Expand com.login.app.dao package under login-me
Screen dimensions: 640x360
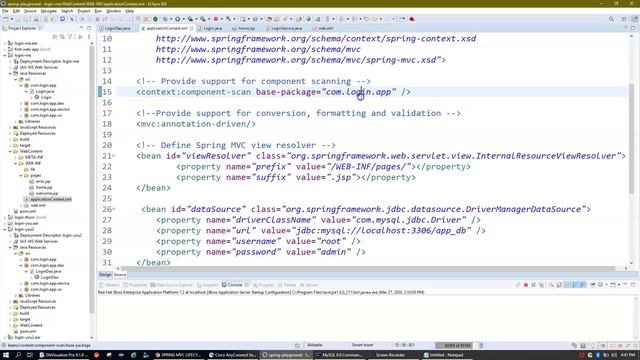click(x=21, y=103)
